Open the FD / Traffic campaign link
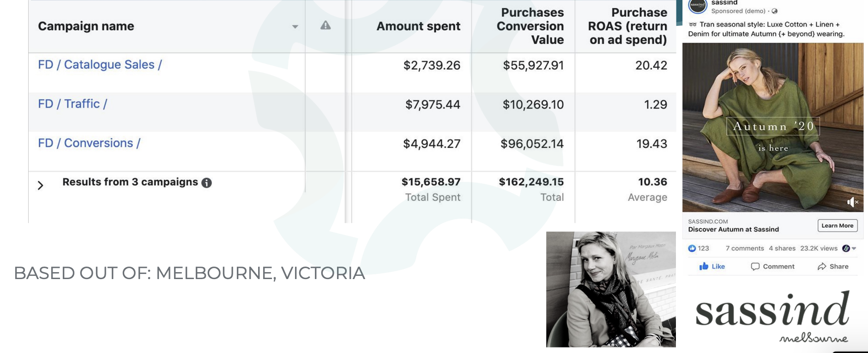The image size is (868, 353). point(72,104)
